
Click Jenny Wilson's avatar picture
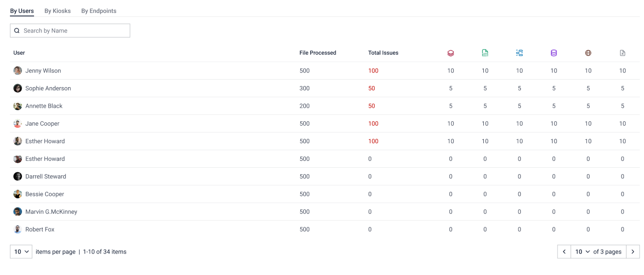coord(18,71)
